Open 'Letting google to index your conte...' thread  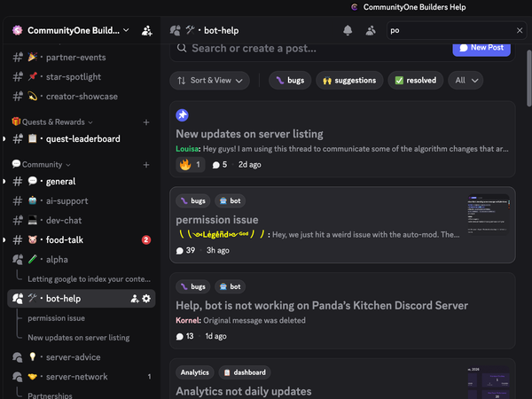tap(89, 279)
